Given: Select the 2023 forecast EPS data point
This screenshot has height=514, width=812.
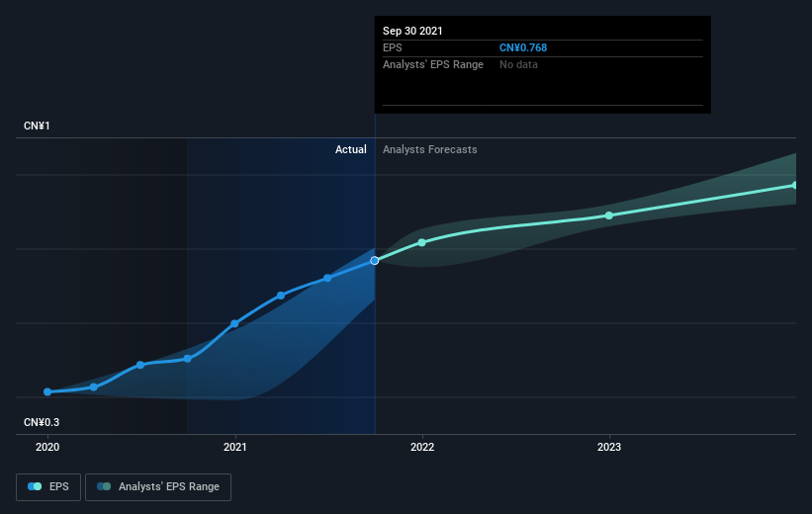Looking at the screenshot, I should (609, 215).
